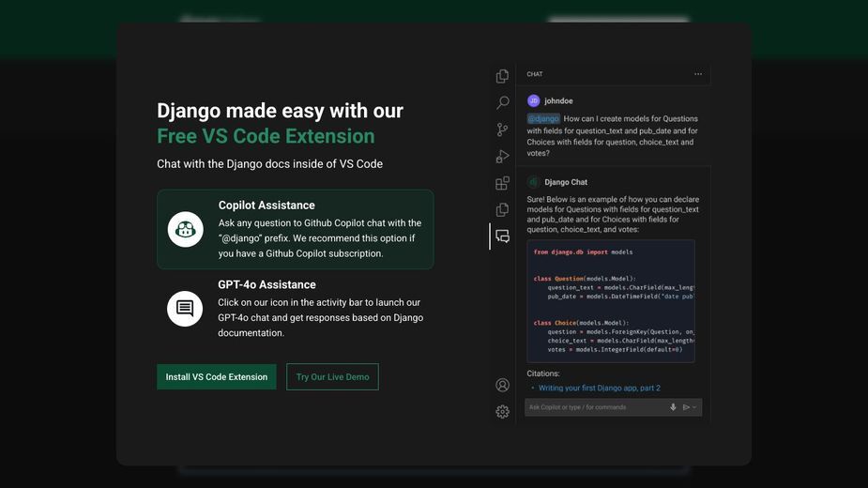Select the Copilot Assistance card
868x488 pixels.
click(295, 229)
